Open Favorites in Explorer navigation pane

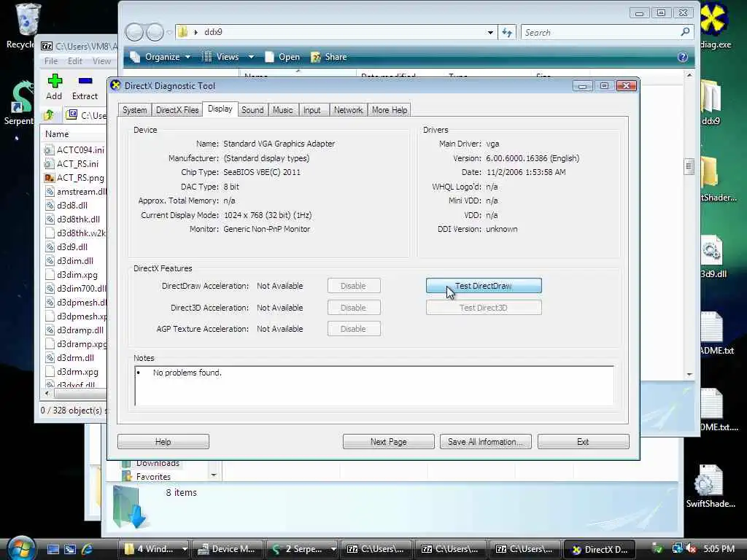point(153,476)
